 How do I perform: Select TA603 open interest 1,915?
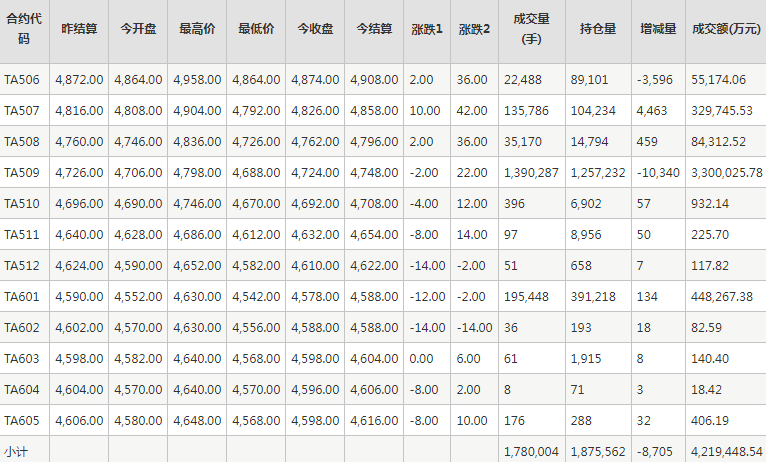[585, 359]
